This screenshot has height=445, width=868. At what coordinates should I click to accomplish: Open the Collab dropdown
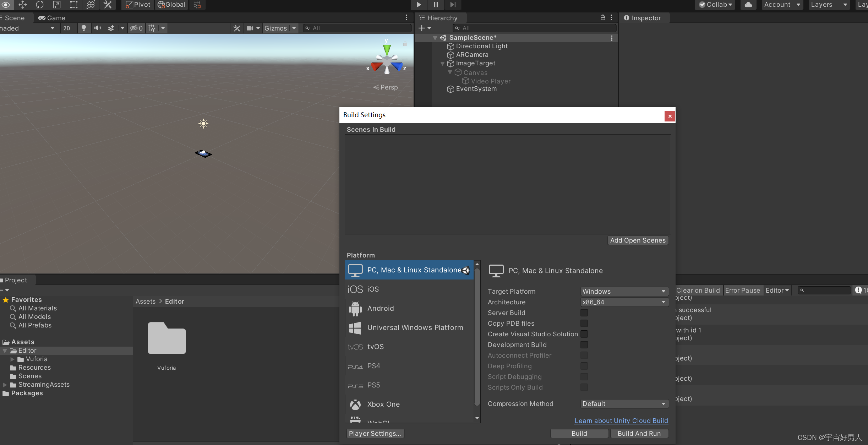click(x=715, y=5)
